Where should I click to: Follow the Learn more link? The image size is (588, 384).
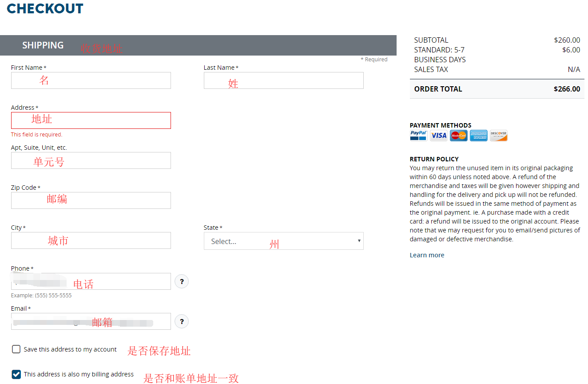click(427, 255)
